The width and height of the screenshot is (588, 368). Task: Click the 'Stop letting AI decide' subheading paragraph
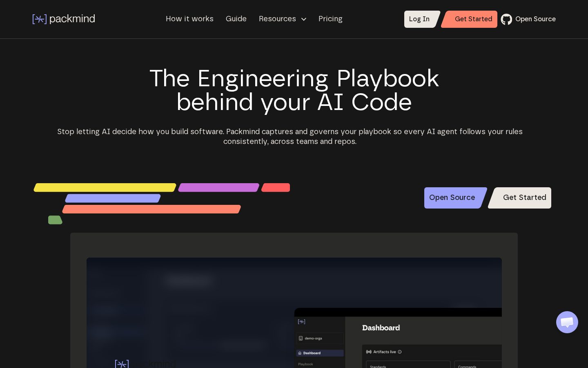290,137
